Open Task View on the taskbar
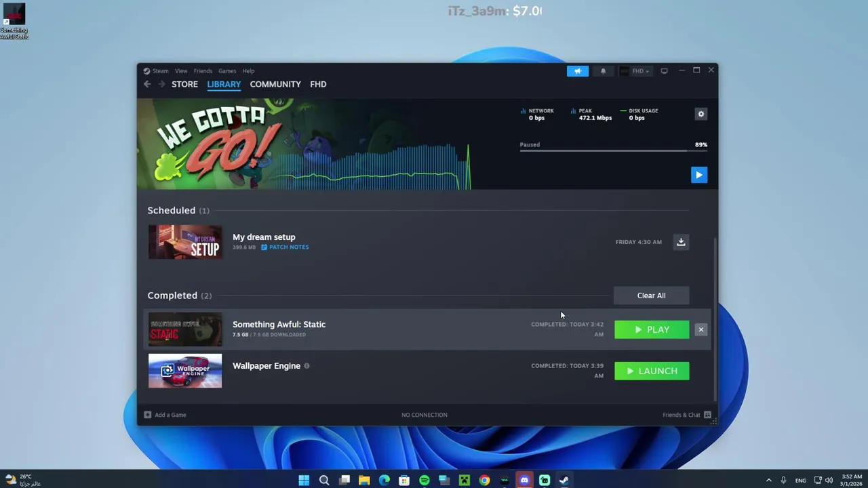This screenshot has height=488, width=868. (x=344, y=480)
